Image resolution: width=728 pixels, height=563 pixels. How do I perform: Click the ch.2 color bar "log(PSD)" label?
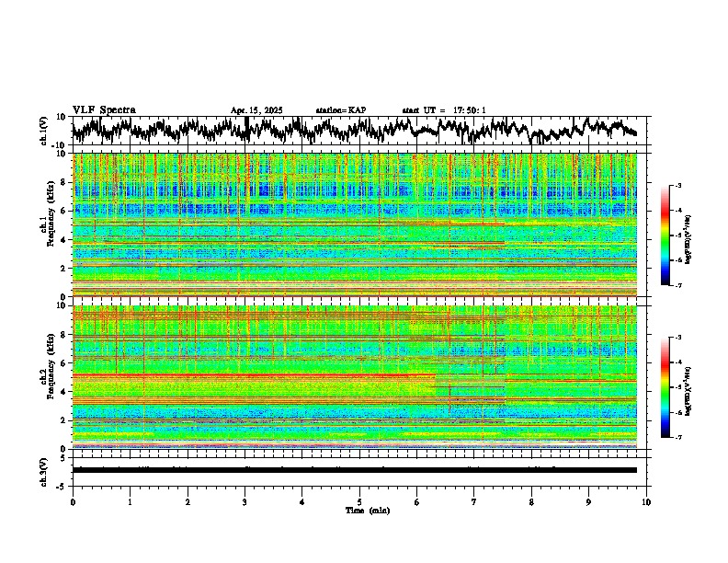[x=688, y=391]
